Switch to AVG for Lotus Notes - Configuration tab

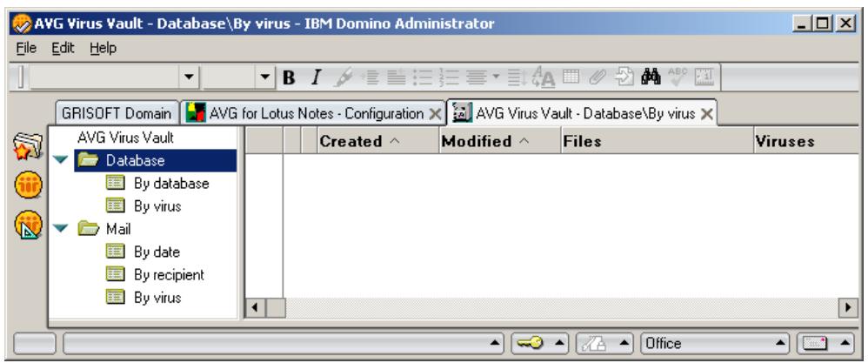point(313,113)
